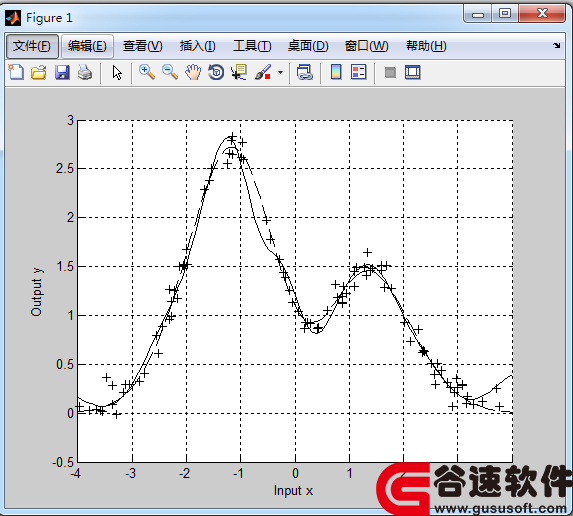Image resolution: width=573 pixels, height=516 pixels.
Task: Expand the Brush color dropdown arrow
Action: click(280, 72)
